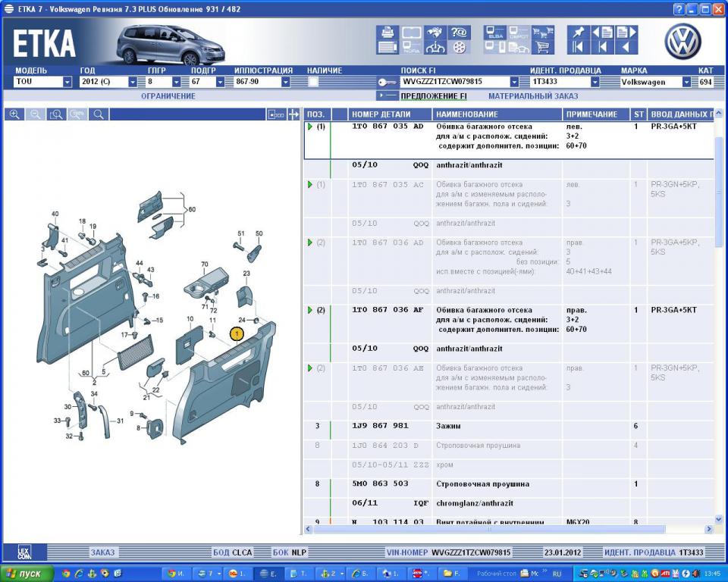Image resolution: width=728 pixels, height=582 pixels.
Task: Click the ПОЗ. column header
Action: [x=316, y=114]
